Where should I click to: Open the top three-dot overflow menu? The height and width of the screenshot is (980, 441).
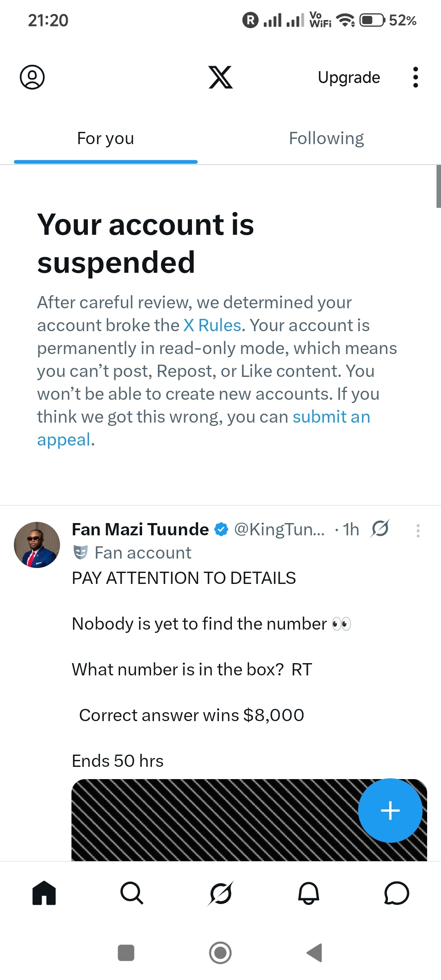coord(415,77)
